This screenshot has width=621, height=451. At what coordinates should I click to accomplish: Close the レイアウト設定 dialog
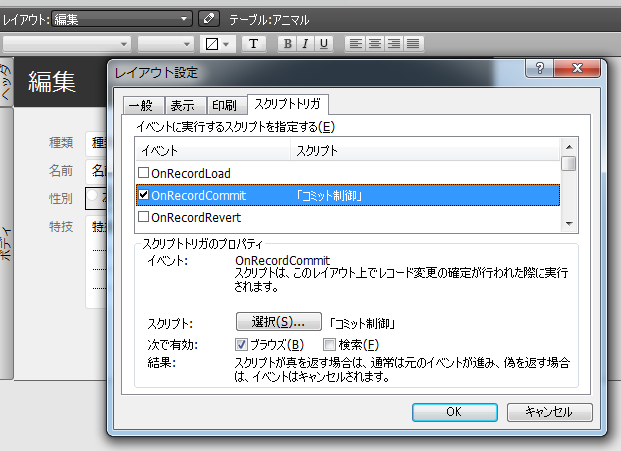click(x=577, y=68)
